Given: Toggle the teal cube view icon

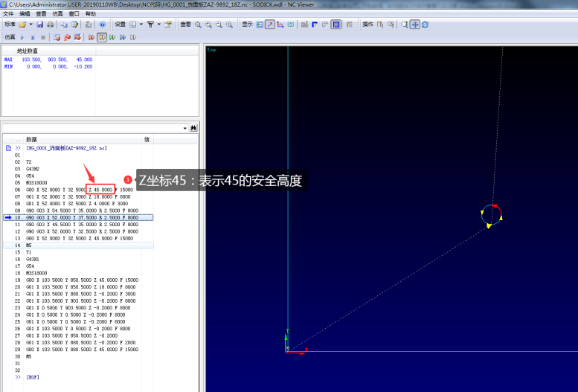Looking at the screenshot, I should click(x=291, y=25).
